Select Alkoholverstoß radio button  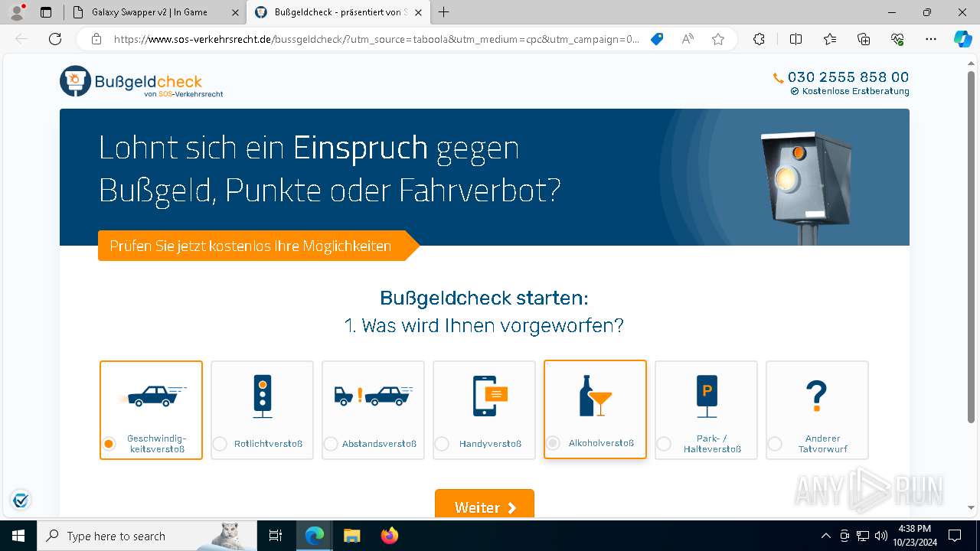pos(553,443)
